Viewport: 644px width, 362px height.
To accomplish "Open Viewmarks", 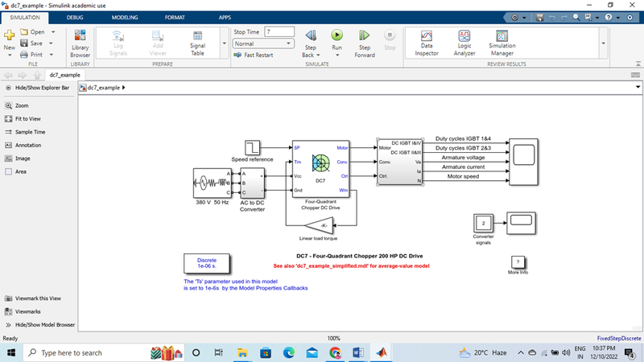I will [23, 311].
